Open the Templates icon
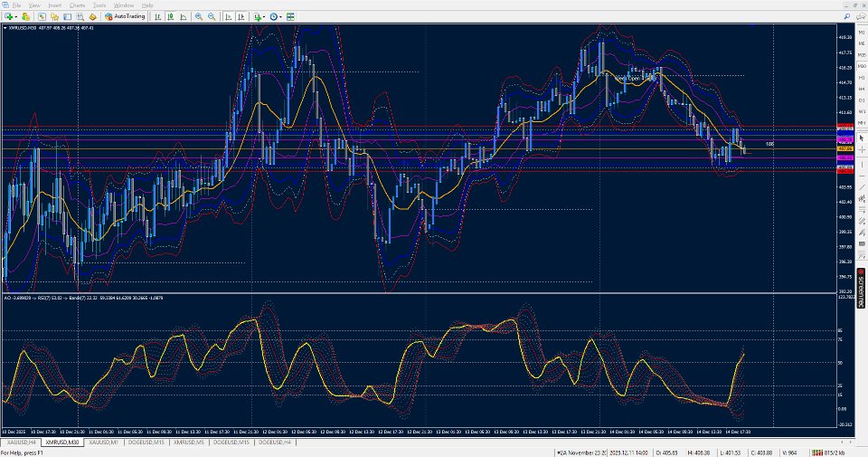 (290, 16)
